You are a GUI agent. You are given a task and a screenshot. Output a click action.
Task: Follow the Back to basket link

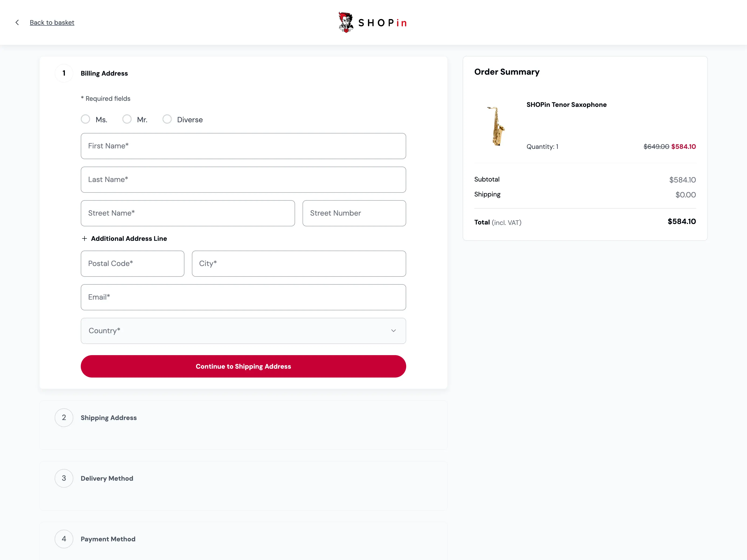pyautogui.click(x=52, y=23)
